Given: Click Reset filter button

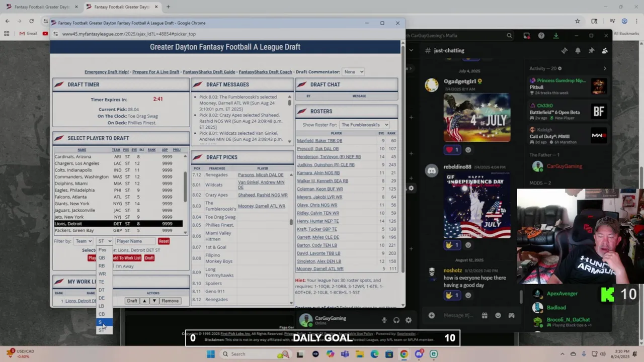Looking at the screenshot, I should [x=164, y=241].
